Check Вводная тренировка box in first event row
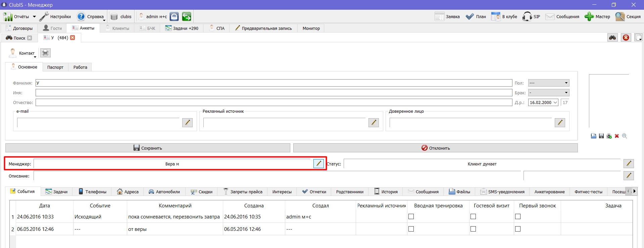The height and width of the screenshot is (248, 644). [411, 216]
